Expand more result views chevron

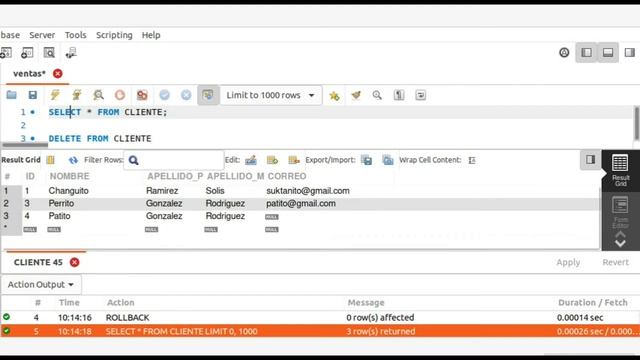pos(620,244)
